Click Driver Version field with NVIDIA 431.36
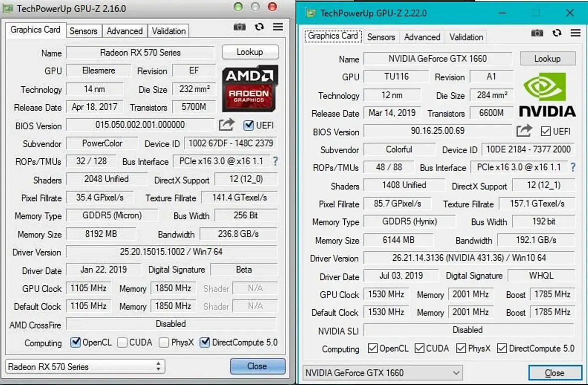 pos(469,258)
